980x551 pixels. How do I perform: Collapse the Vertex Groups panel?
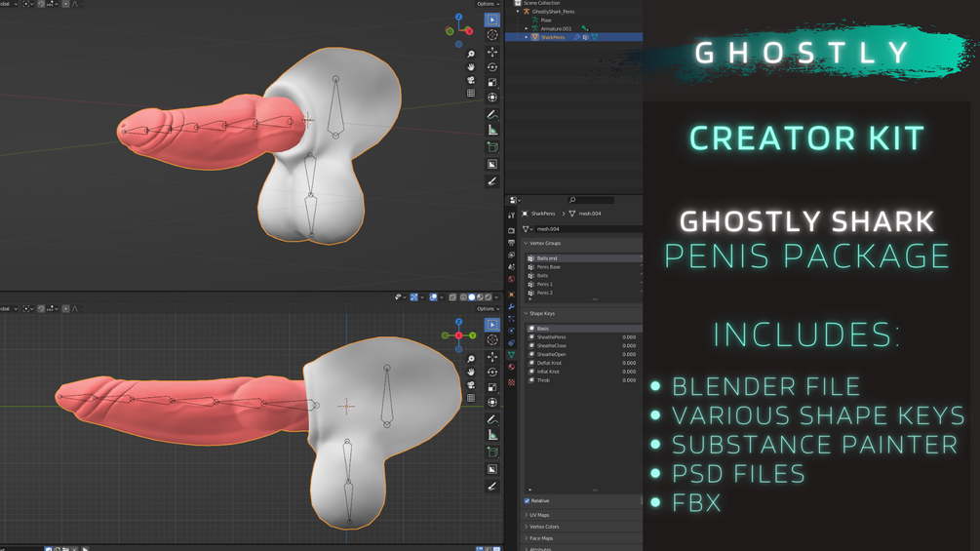coord(526,243)
